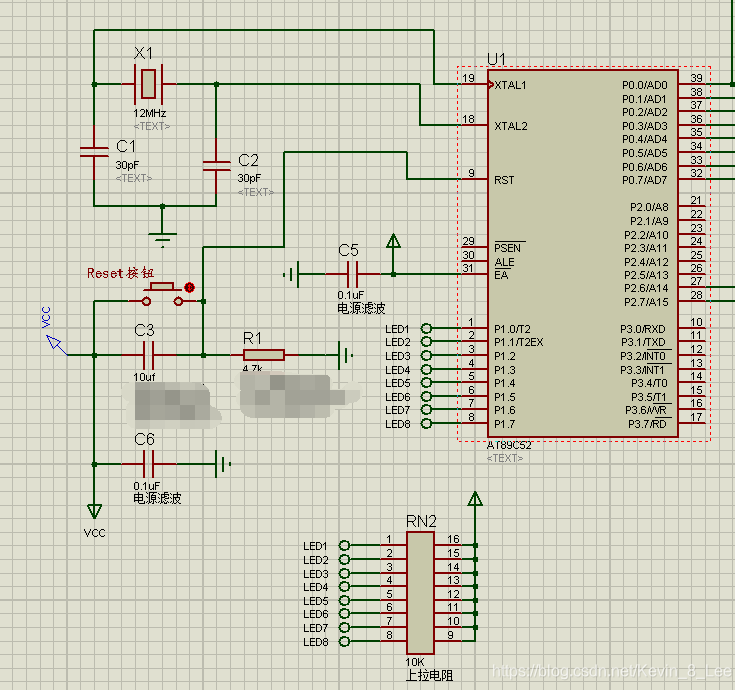Select capacitor C2 symbol next to crystal

tap(216, 166)
